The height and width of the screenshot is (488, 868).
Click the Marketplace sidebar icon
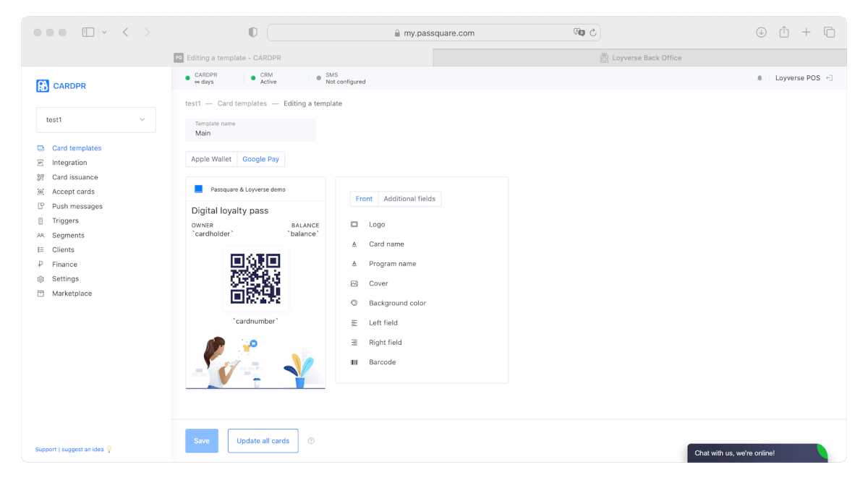point(41,294)
